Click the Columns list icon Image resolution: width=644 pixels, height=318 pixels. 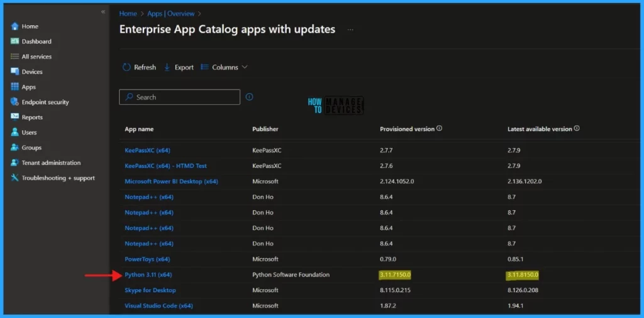pos(204,67)
